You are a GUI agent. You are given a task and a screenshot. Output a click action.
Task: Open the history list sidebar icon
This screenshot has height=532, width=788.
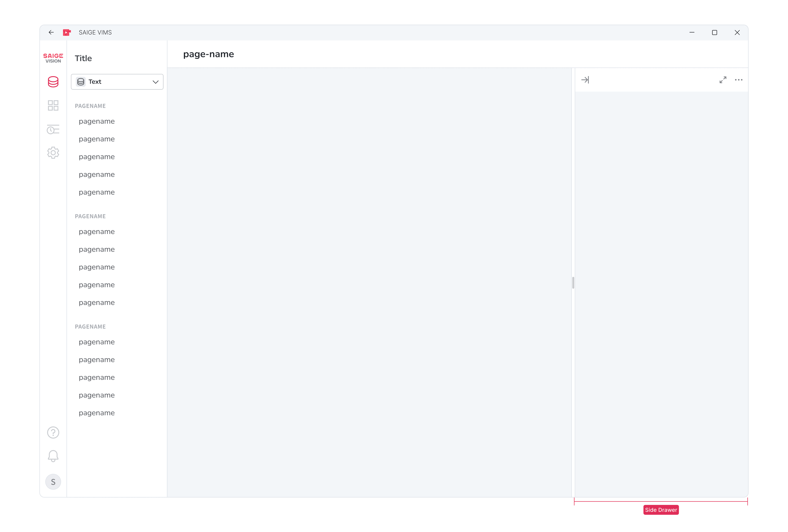pyautogui.click(x=53, y=129)
